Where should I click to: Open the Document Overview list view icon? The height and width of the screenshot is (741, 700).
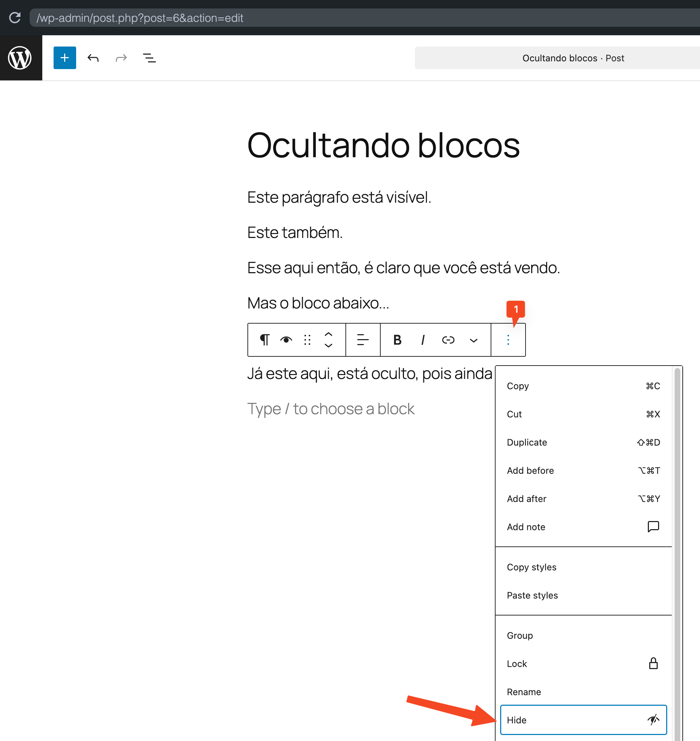(149, 58)
